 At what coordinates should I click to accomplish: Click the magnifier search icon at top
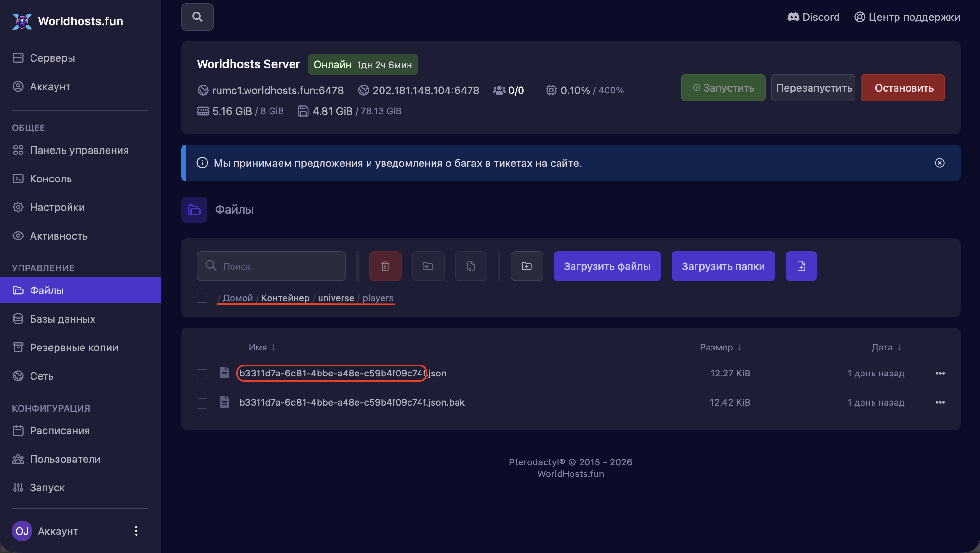(x=197, y=17)
